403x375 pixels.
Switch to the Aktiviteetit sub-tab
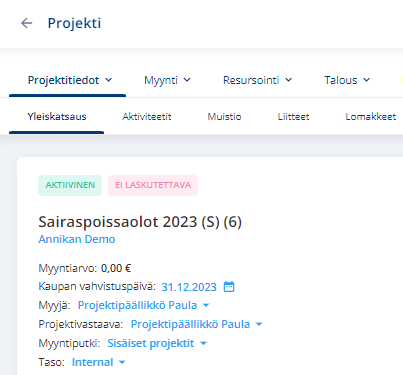147,117
